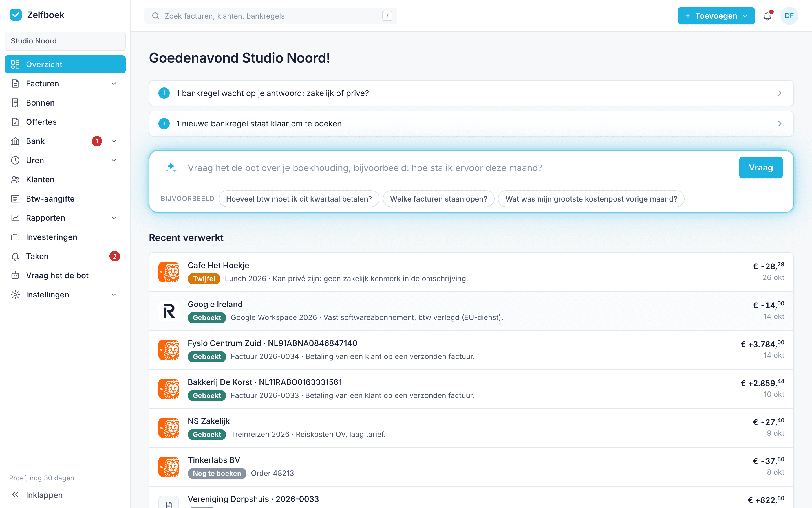
Task: Open 'nieuwe bankregel staat klaar' alert
Action: coord(471,124)
